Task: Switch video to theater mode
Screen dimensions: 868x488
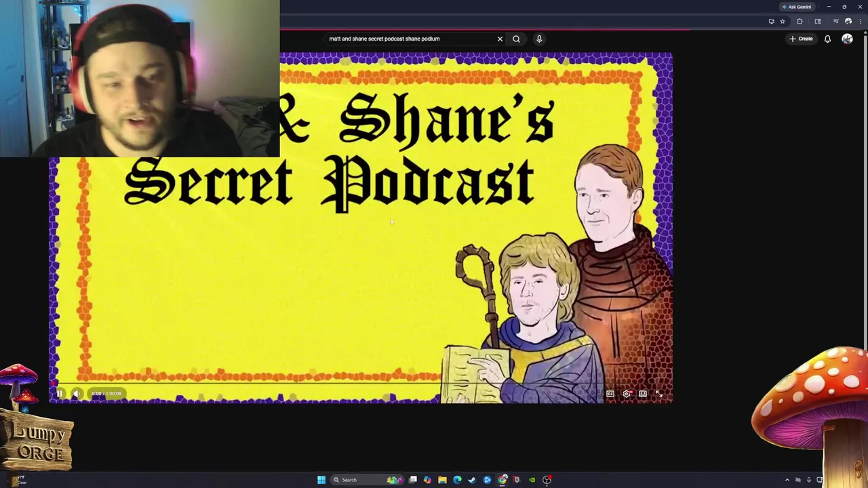Action: point(642,394)
